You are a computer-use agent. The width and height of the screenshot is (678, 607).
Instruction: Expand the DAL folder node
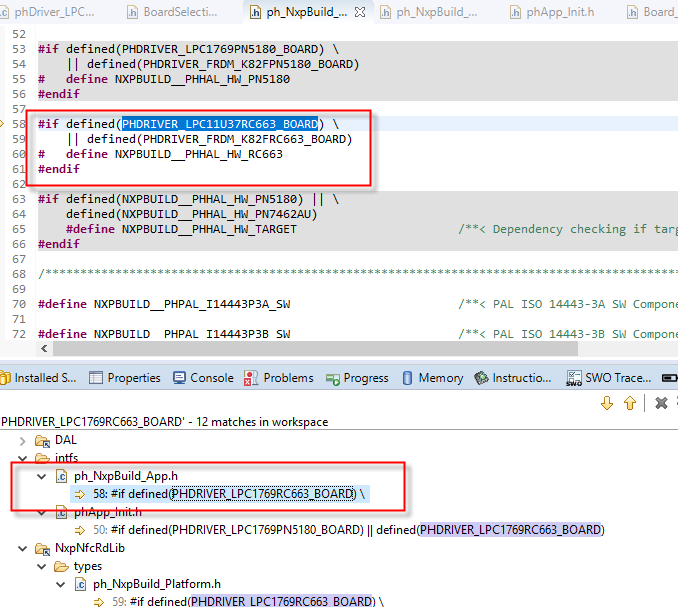22,441
